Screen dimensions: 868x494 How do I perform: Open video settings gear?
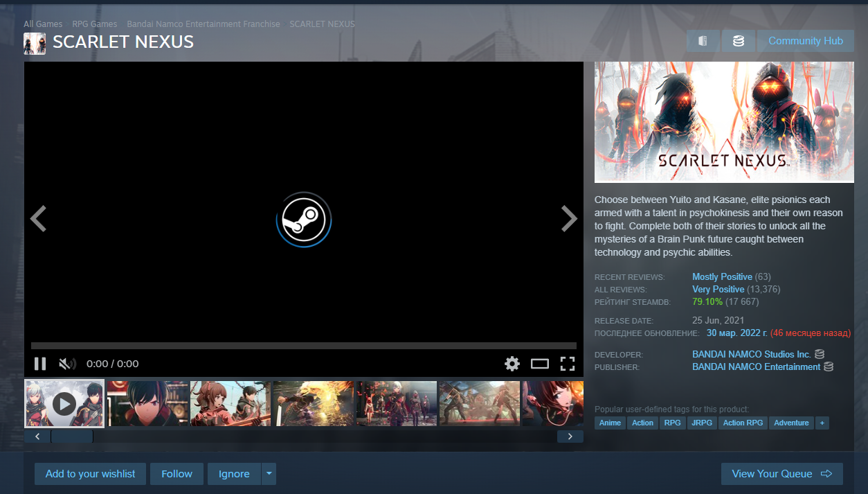click(512, 363)
